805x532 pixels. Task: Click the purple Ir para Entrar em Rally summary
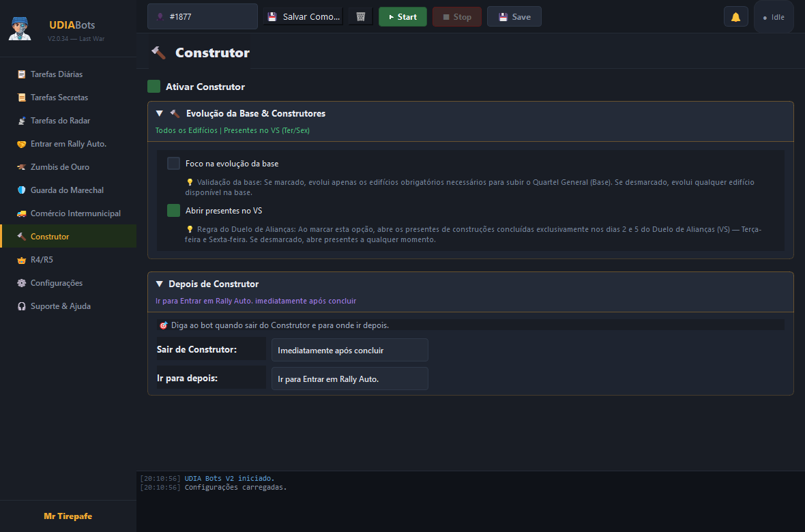coord(256,301)
